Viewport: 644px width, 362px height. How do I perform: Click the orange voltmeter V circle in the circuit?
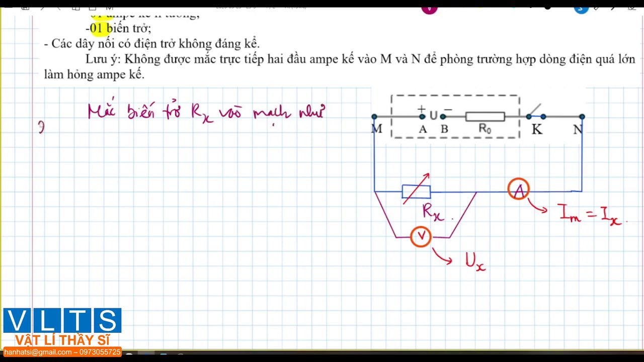(421, 236)
